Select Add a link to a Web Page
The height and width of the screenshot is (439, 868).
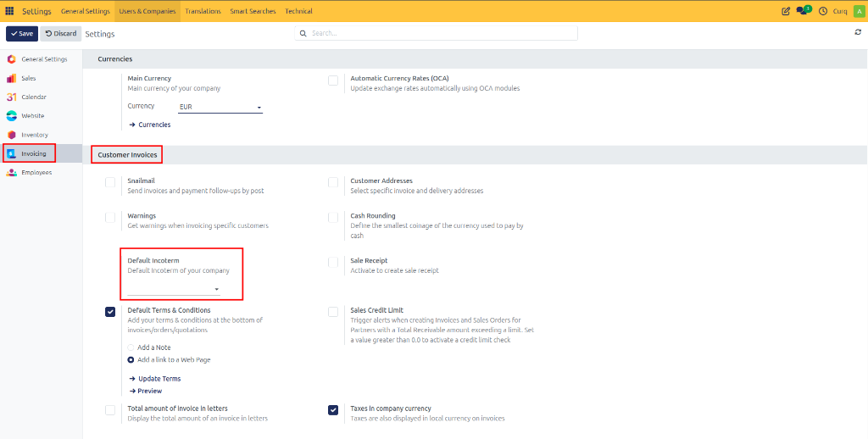(131, 360)
